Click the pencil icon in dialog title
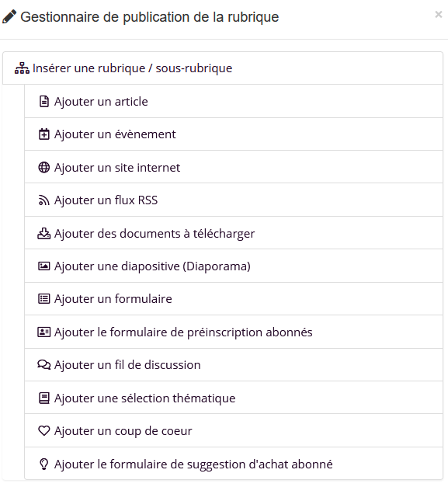The height and width of the screenshot is (501, 448). tap(9, 16)
